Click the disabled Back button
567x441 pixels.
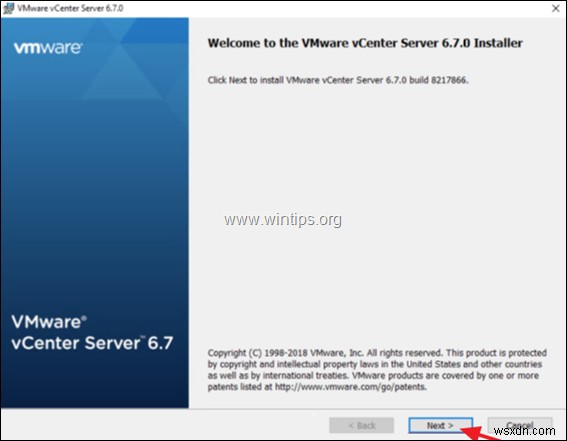(362, 425)
